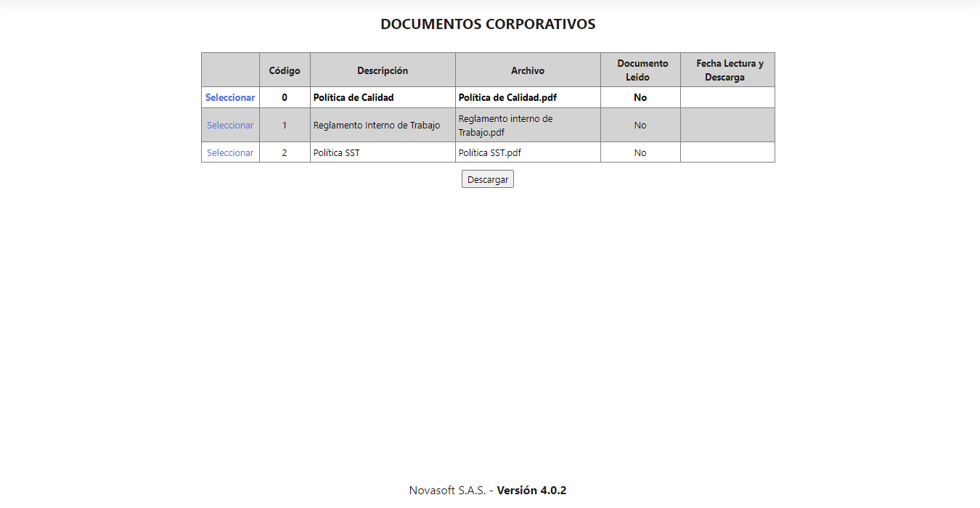The width and height of the screenshot is (980, 508).
Task: Click the Política SST description cell
Action: click(383, 152)
